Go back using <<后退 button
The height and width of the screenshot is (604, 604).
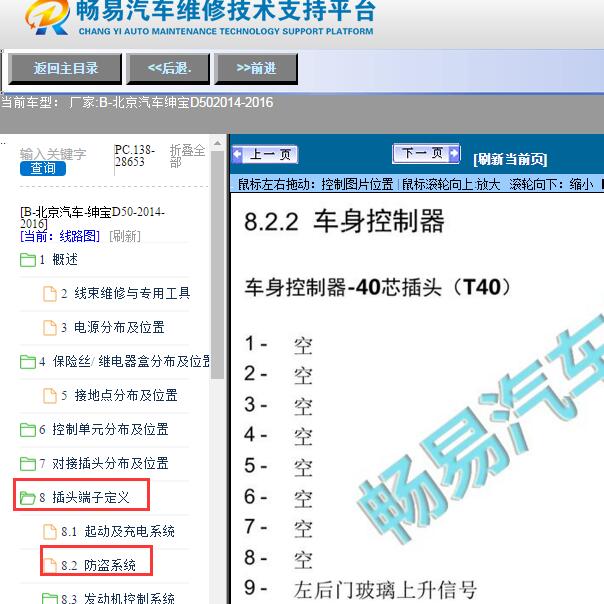[168, 69]
